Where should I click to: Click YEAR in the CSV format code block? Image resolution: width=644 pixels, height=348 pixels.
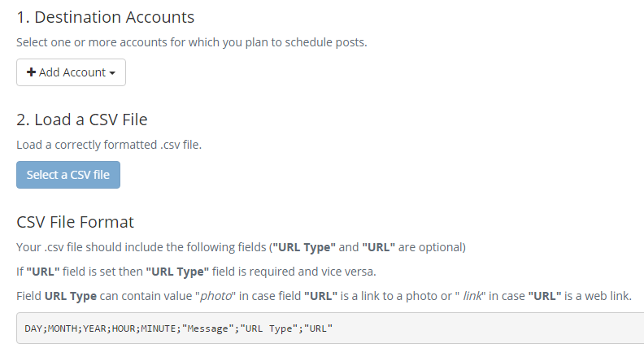pos(95,328)
